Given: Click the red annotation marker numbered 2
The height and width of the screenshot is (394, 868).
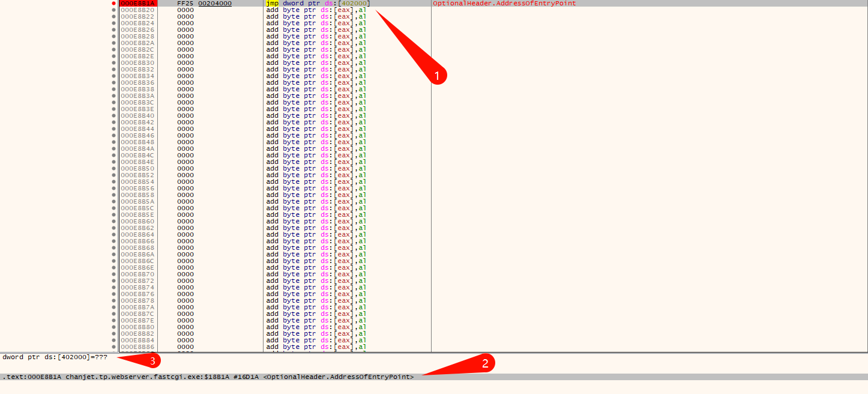Looking at the screenshot, I should click(x=485, y=362).
